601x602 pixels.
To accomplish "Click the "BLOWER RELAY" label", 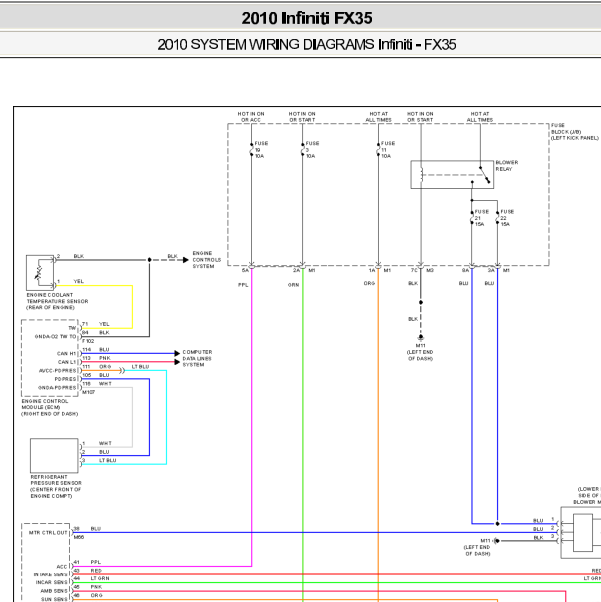I will [x=507, y=165].
